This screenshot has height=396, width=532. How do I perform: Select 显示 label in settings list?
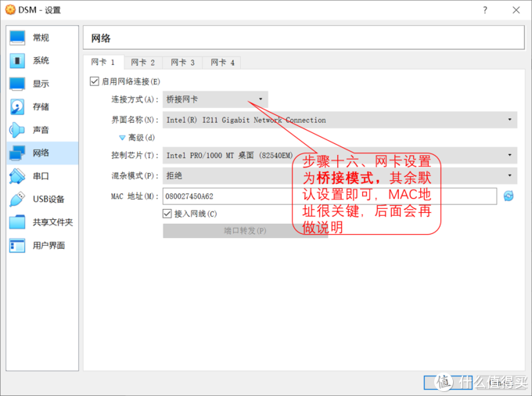(41, 84)
